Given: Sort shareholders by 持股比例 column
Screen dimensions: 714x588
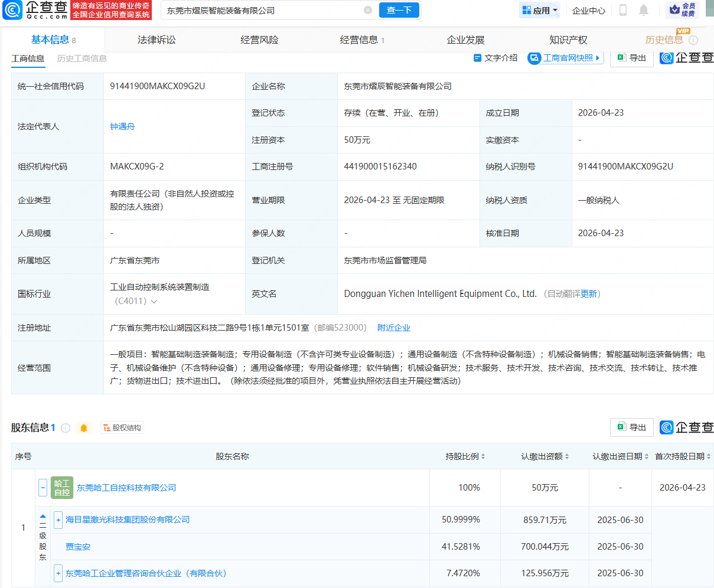Looking at the screenshot, I should point(465,456).
